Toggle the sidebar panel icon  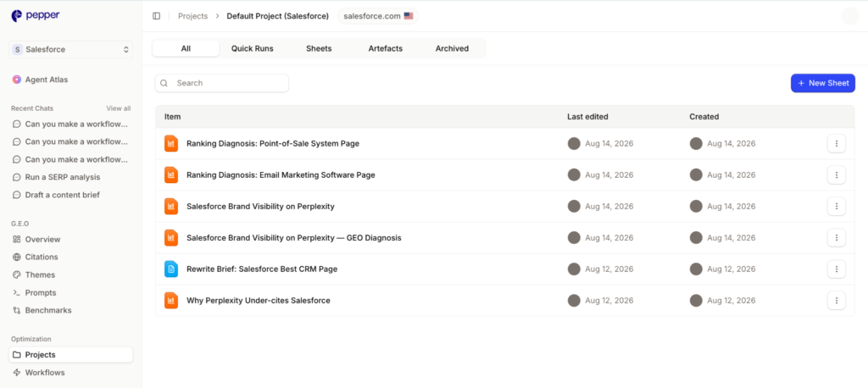pos(156,16)
